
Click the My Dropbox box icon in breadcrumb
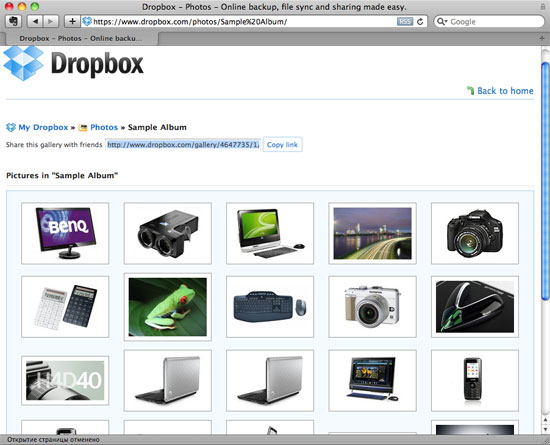click(11, 127)
